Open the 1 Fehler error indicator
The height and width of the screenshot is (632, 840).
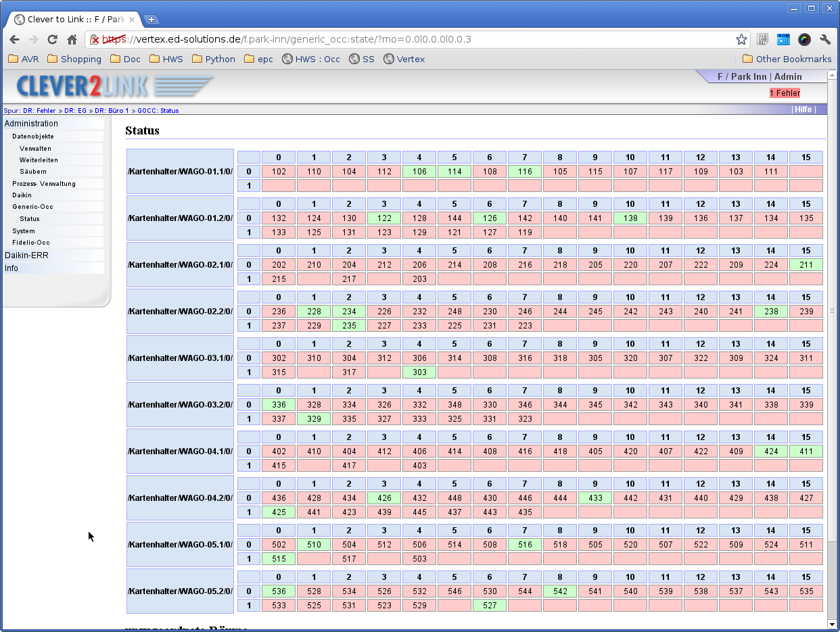pos(785,93)
